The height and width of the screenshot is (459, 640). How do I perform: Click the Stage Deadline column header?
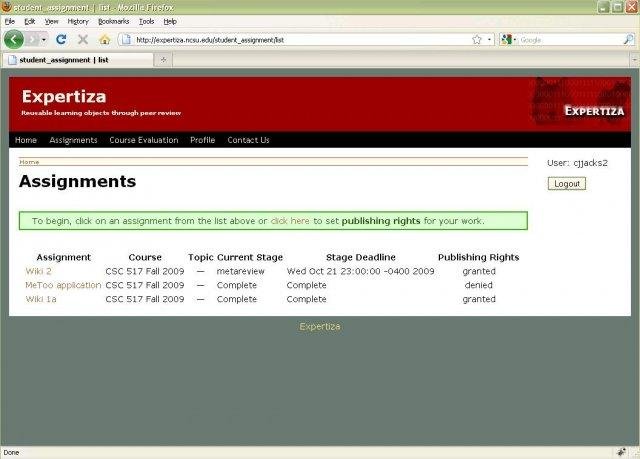pyautogui.click(x=361, y=257)
